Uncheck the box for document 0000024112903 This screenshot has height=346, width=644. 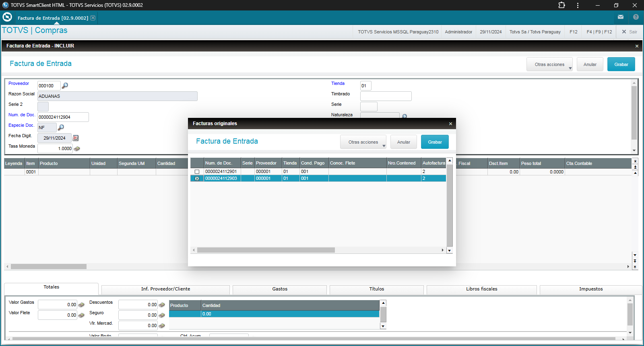(x=197, y=178)
